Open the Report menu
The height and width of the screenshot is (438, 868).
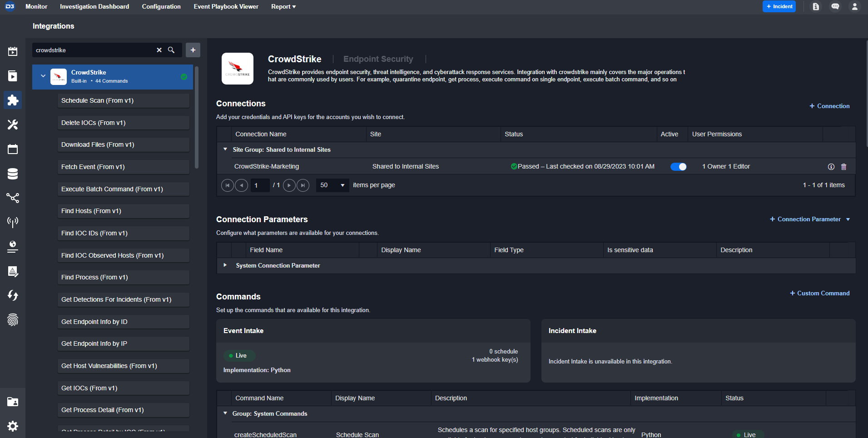pos(283,7)
